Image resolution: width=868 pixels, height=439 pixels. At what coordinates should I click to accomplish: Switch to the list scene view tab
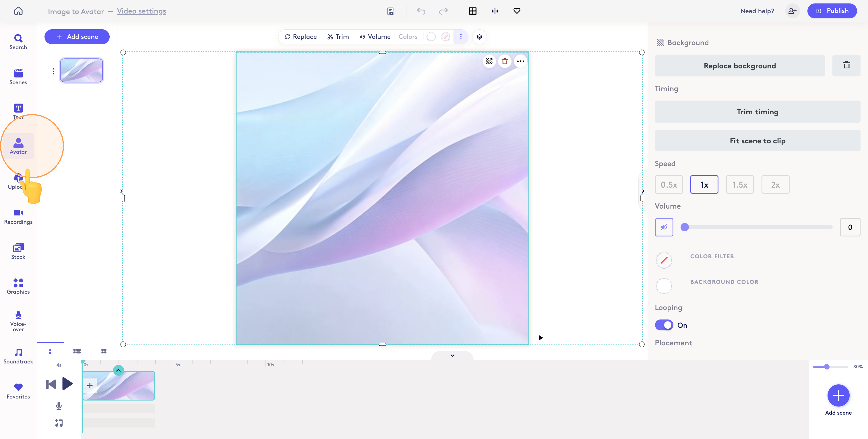click(x=77, y=351)
